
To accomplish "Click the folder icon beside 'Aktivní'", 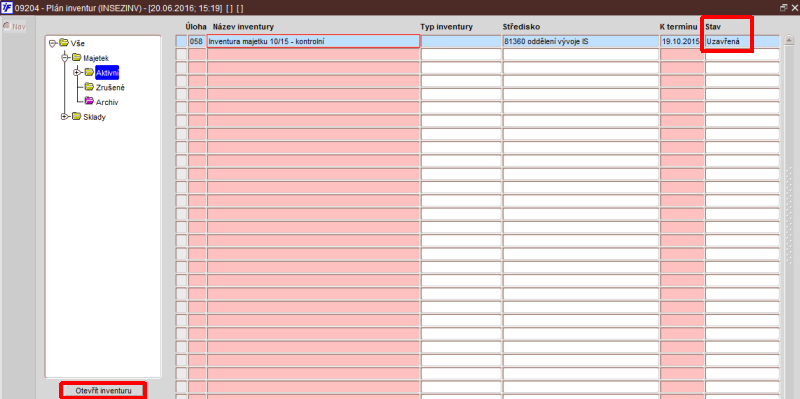I will (89, 72).
